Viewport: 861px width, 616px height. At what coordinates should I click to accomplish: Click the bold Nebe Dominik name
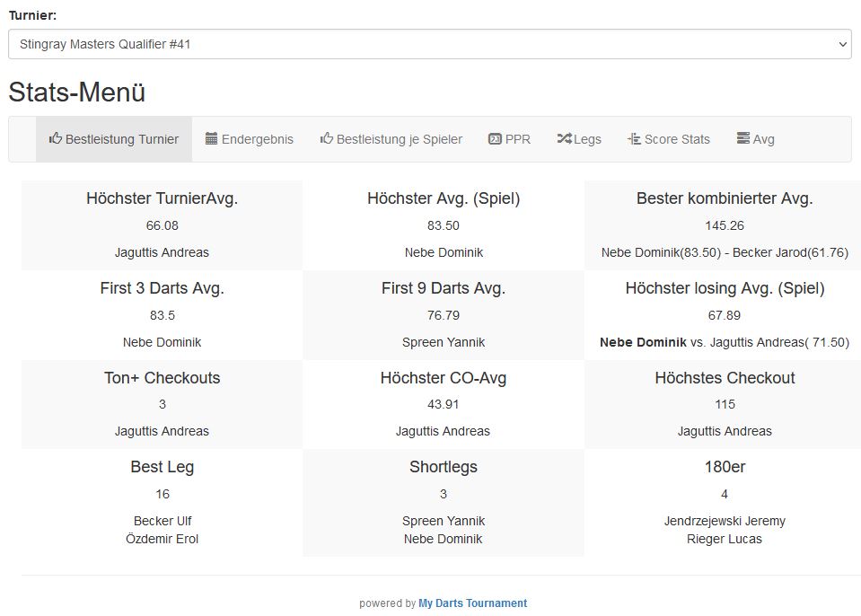point(643,342)
